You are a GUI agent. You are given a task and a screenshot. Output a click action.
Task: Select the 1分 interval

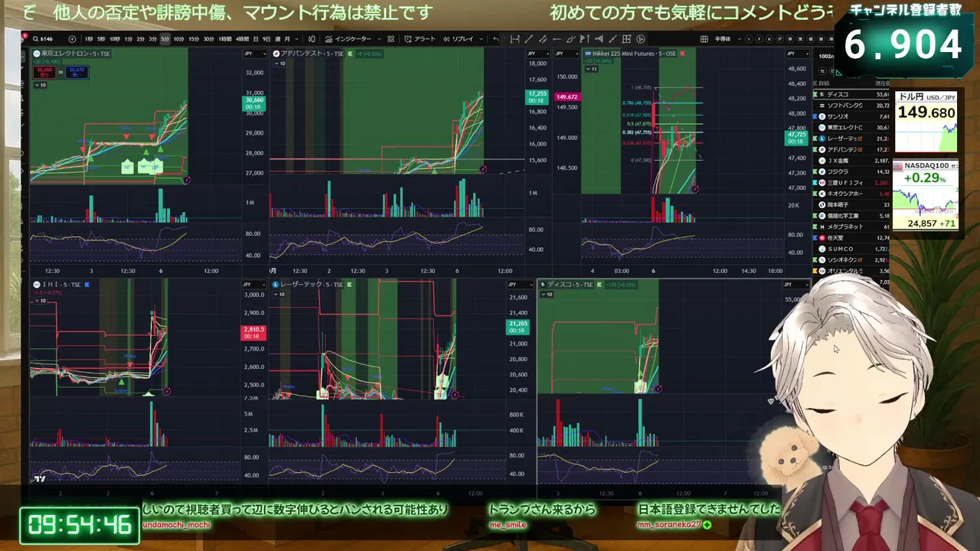tap(128, 39)
